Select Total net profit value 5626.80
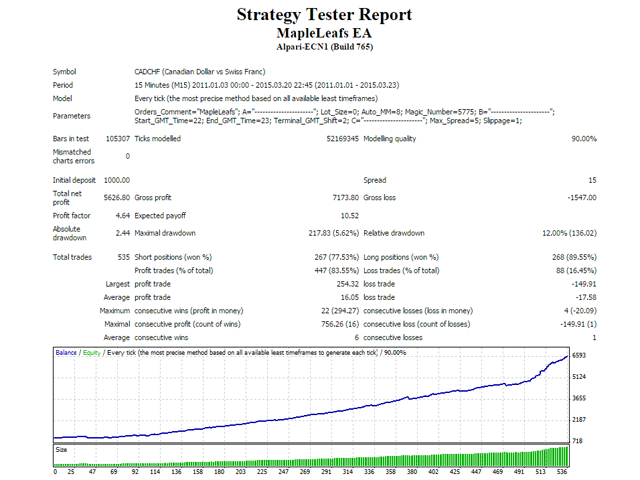The image size is (640, 480). (x=117, y=198)
